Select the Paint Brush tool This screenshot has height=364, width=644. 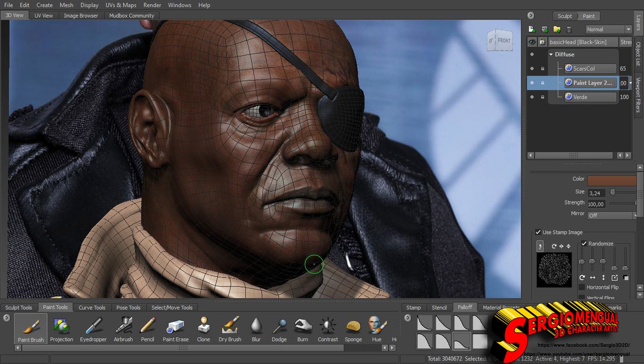pos(31,329)
